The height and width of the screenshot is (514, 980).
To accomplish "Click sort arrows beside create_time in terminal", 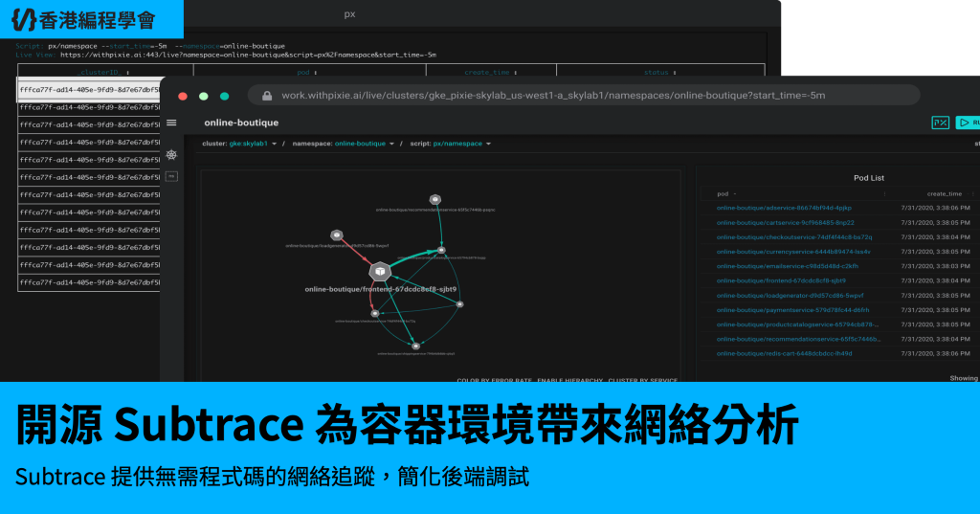I will pos(516,73).
